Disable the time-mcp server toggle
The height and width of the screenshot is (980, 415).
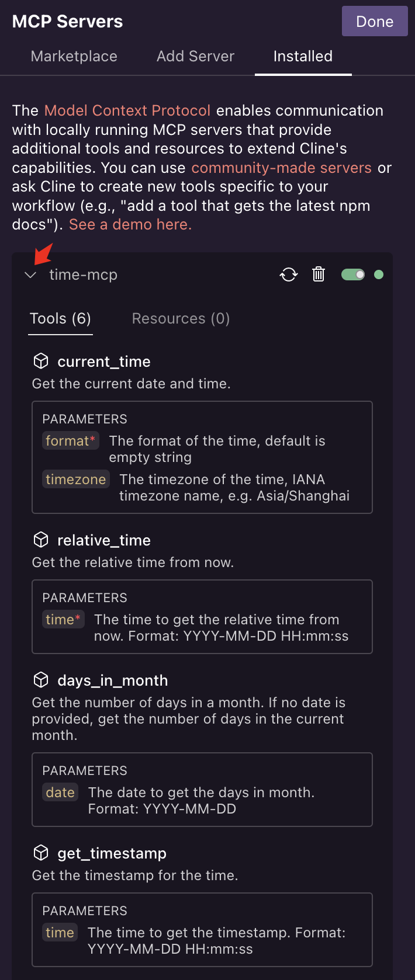353,274
